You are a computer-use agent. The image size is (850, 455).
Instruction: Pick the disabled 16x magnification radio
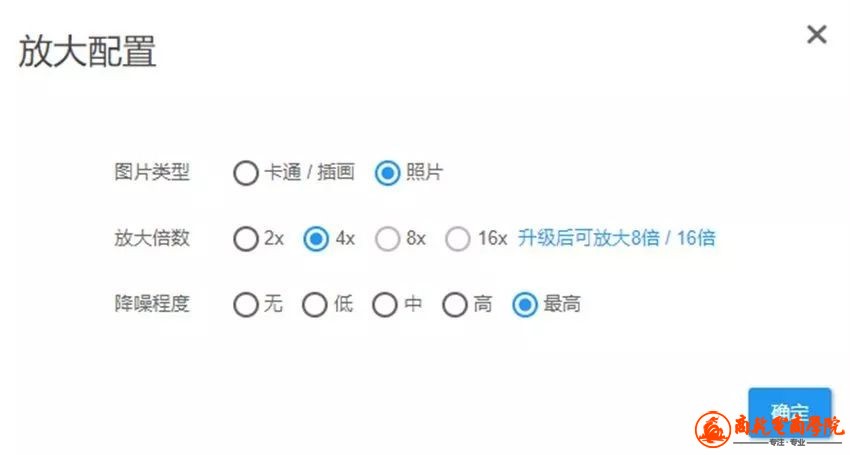pyautogui.click(x=458, y=239)
